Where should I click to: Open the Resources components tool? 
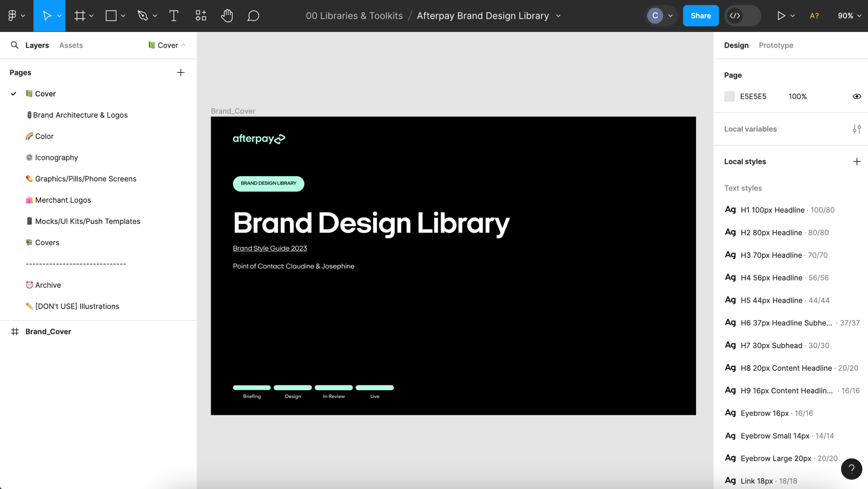[201, 16]
